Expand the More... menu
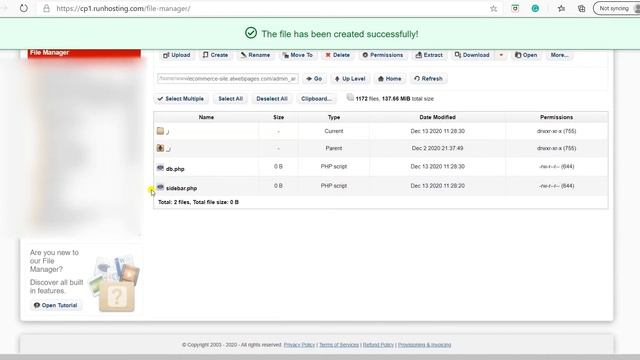Screen dimensions: 640x360 559,55
